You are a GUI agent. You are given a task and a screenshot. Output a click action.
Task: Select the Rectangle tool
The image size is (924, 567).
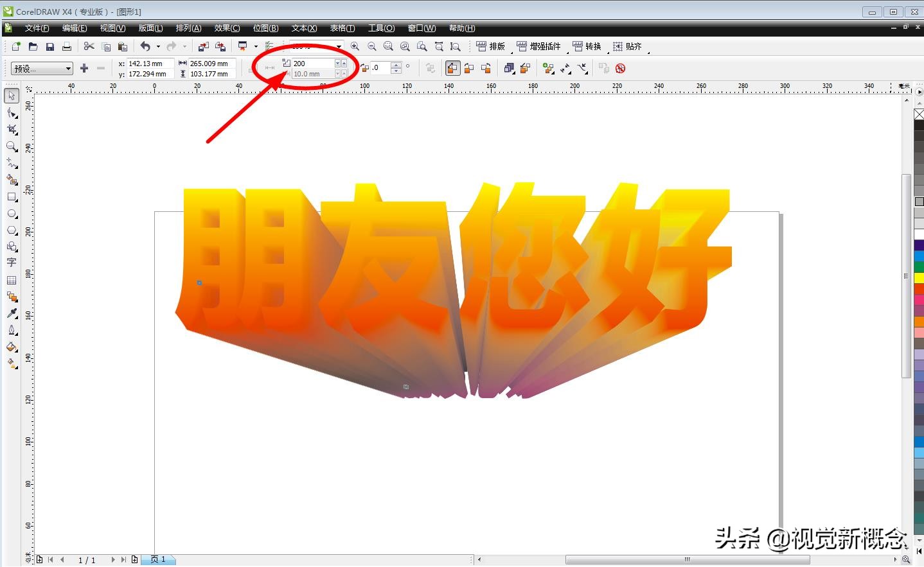tap(11, 197)
